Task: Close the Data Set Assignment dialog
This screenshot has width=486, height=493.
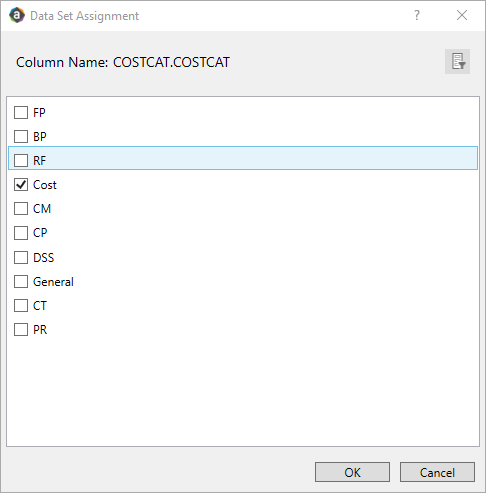Action: [462, 15]
